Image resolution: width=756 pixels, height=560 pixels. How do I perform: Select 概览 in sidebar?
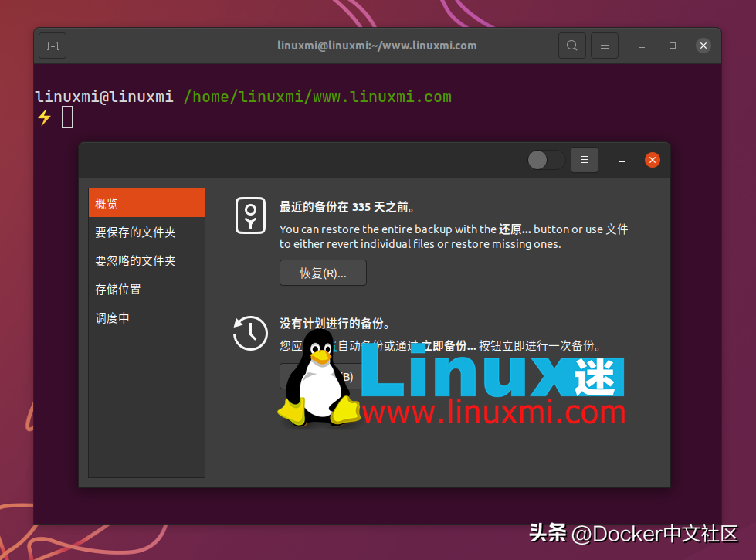pyautogui.click(x=147, y=203)
